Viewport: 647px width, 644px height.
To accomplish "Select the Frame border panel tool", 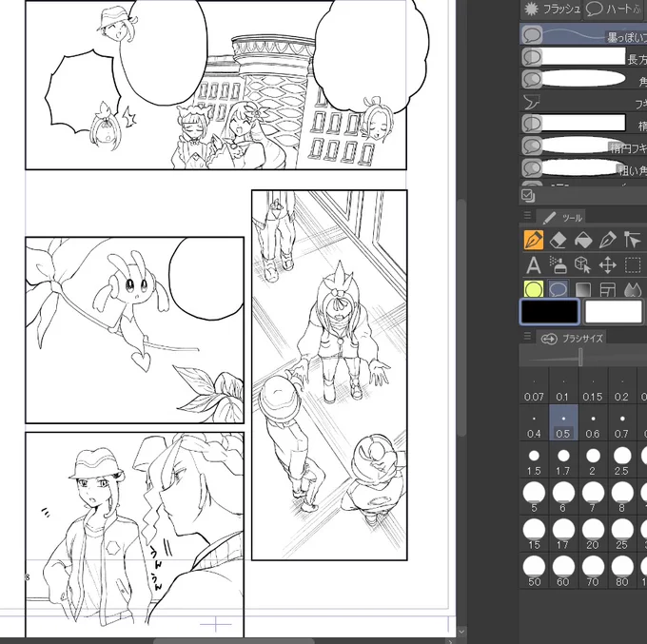I will pos(608,290).
